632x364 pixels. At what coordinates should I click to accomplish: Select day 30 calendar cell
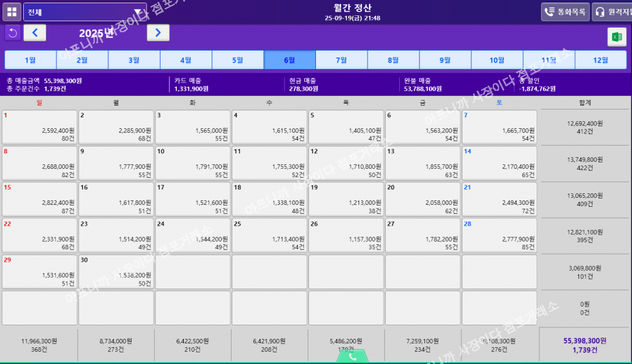(116, 271)
